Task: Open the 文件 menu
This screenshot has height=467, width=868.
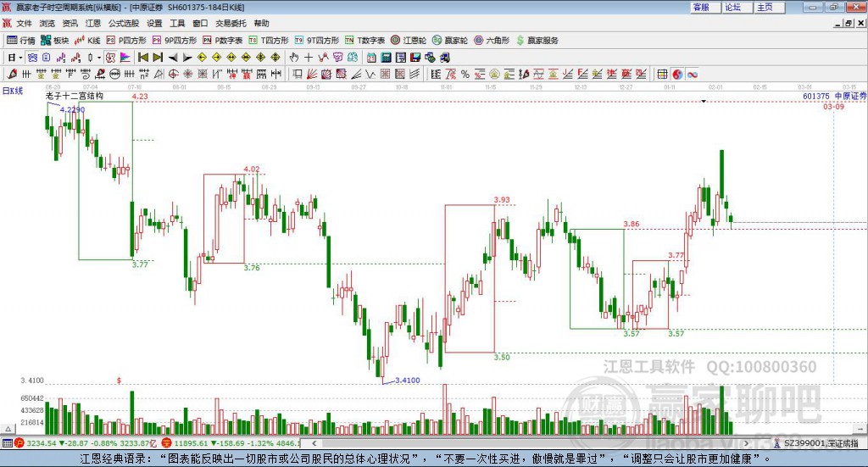Action: [x=24, y=23]
